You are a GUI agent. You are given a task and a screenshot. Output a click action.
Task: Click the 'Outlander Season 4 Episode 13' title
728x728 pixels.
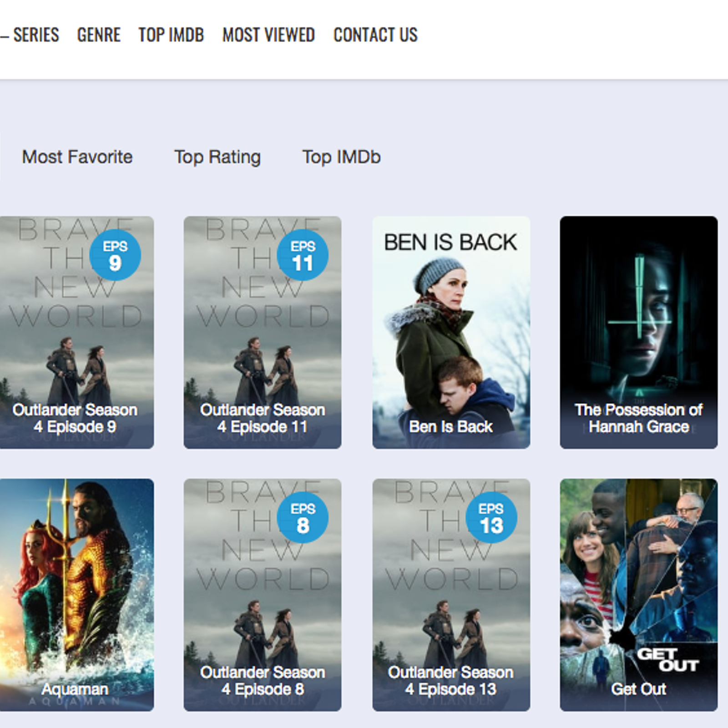tap(451, 681)
